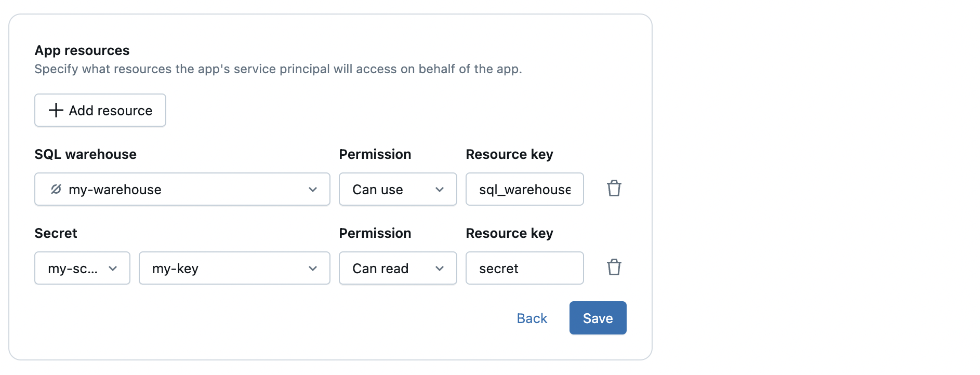Viewport: 980px width, 375px height.
Task: Open the my-key secret key dropdown
Action: tap(234, 268)
